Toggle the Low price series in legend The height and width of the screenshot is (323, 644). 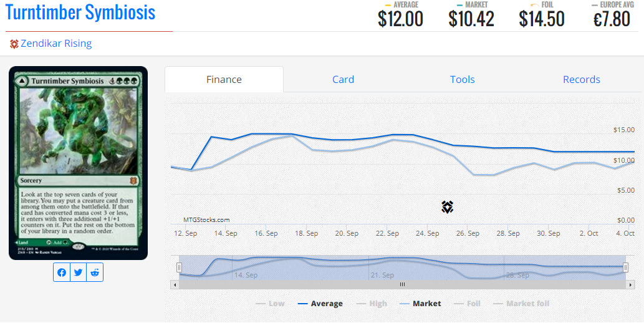pos(270,304)
